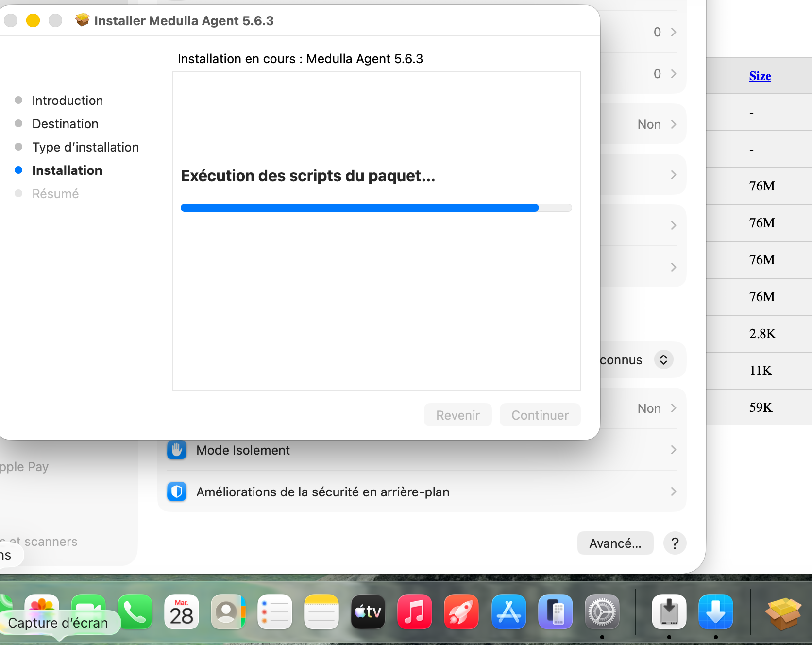Click 'Exécution des scripts du paquet…' status text
812x645 pixels.
click(x=308, y=176)
